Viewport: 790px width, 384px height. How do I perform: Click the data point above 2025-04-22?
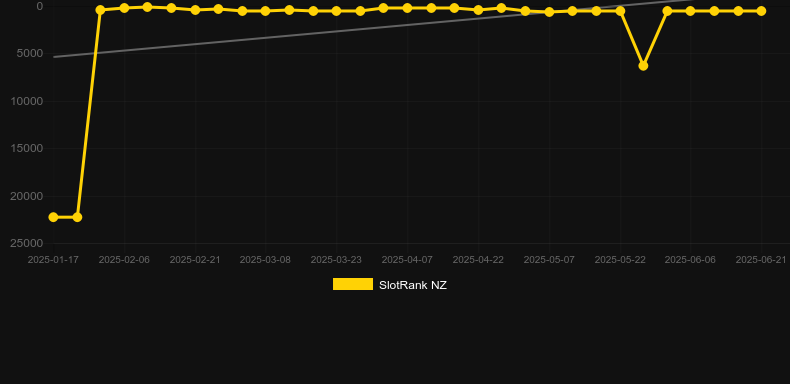pos(479,10)
